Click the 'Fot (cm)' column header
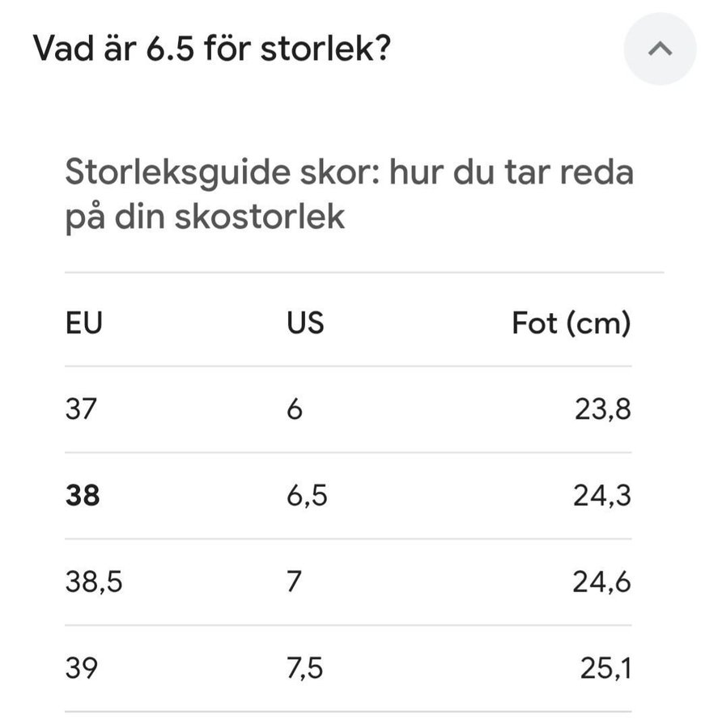The image size is (722, 728). pyautogui.click(x=571, y=323)
